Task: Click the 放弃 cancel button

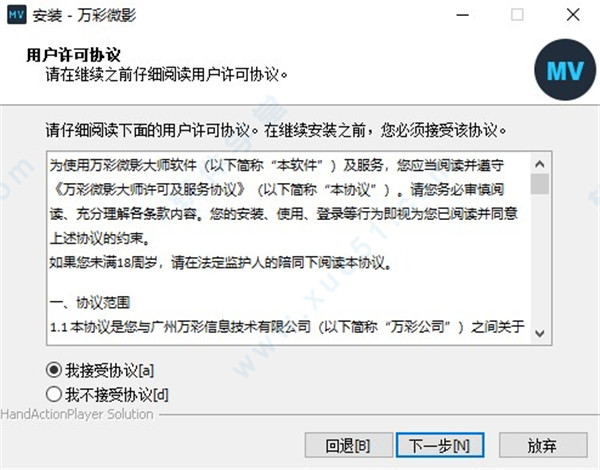Action: (x=543, y=445)
